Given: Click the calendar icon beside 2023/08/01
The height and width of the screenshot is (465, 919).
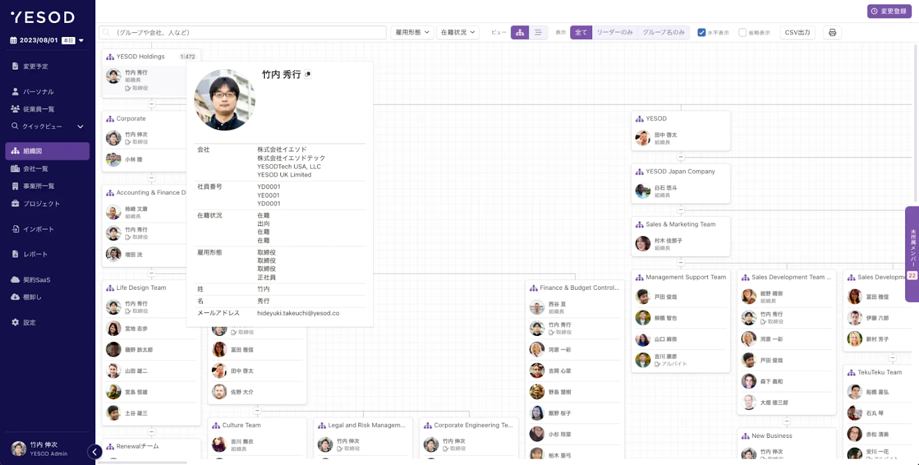Looking at the screenshot, I should [x=13, y=40].
